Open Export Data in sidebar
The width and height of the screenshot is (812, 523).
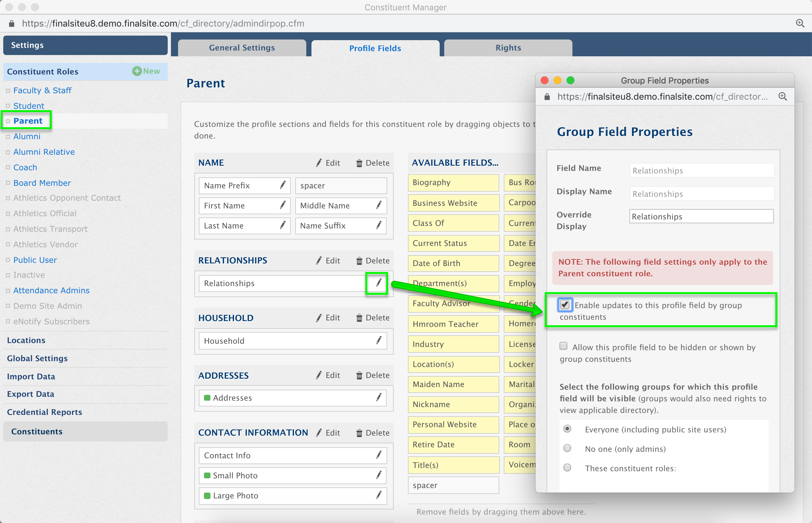pyautogui.click(x=30, y=394)
